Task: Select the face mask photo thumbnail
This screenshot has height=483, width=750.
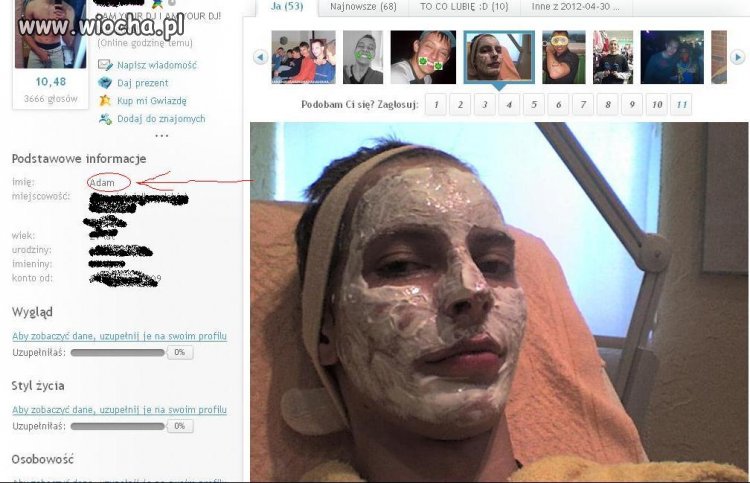Action: click(x=499, y=57)
